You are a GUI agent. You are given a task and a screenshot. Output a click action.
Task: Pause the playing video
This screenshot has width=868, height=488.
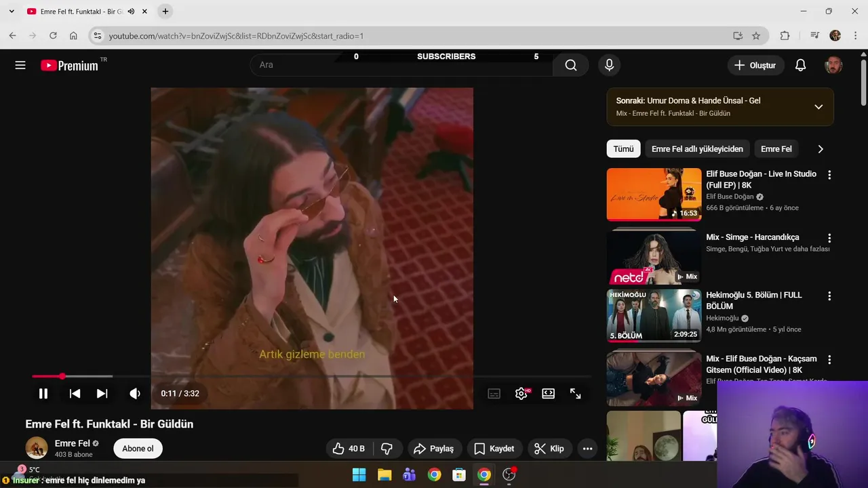[43, 393]
